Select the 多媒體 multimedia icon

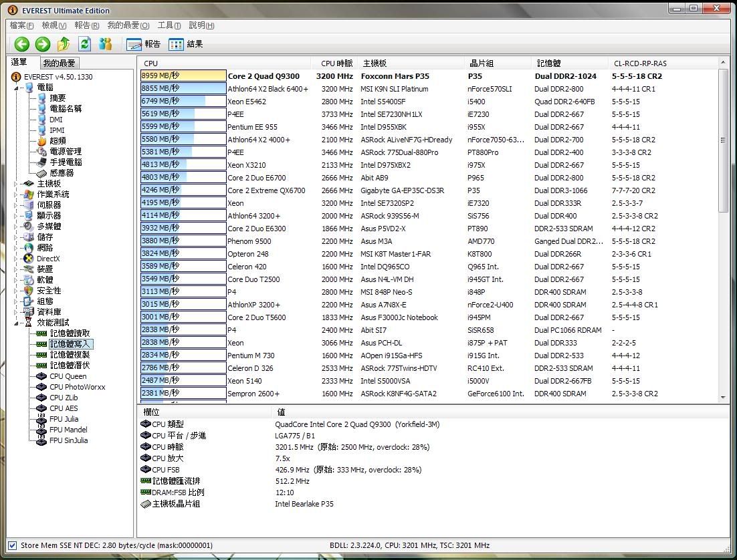tap(29, 226)
